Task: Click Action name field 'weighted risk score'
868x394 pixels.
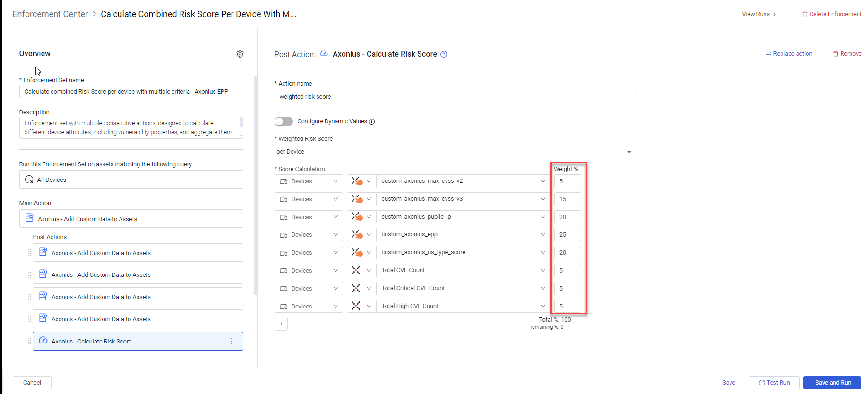Action: (455, 97)
